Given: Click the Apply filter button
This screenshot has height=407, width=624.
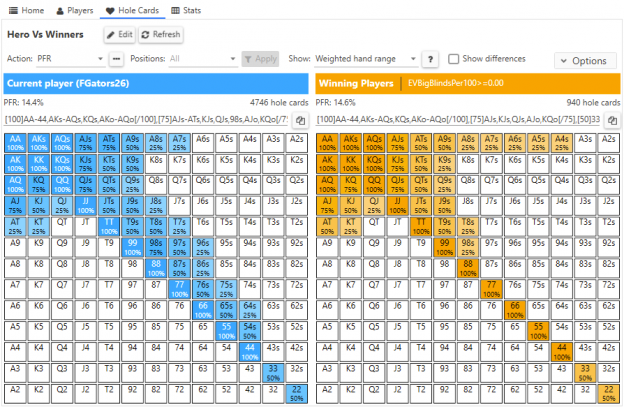Looking at the screenshot, I should point(261,59).
